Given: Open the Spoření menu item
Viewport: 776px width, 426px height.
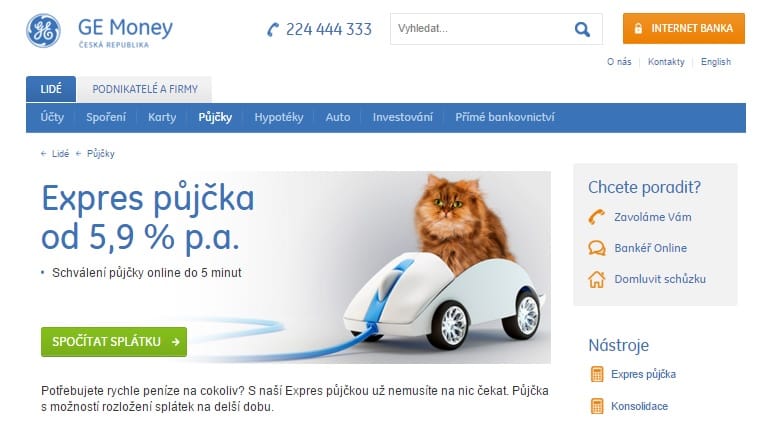Looking at the screenshot, I should click(106, 117).
